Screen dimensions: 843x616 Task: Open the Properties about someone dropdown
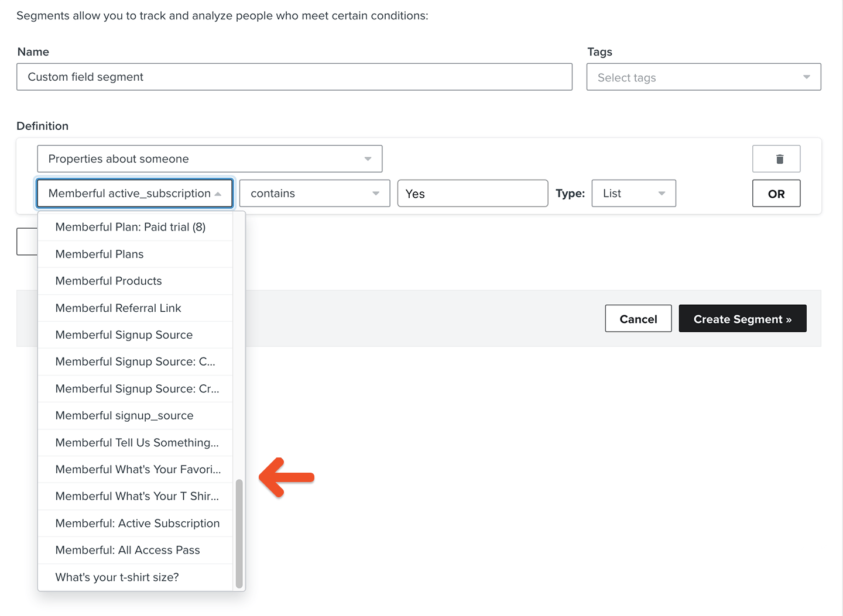(x=210, y=159)
